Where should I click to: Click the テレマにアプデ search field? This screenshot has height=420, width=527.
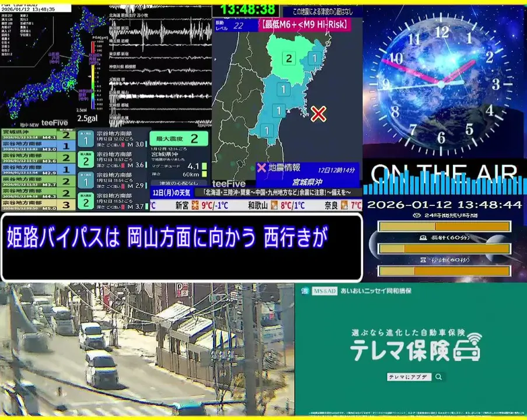coord(409,377)
